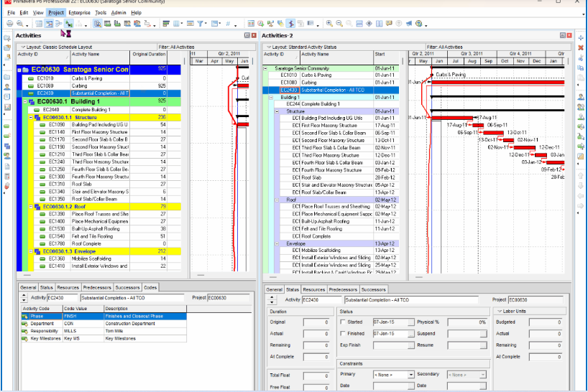588x392 pixels.
Task: Click the Started date picker button
Action: point(411,322)
